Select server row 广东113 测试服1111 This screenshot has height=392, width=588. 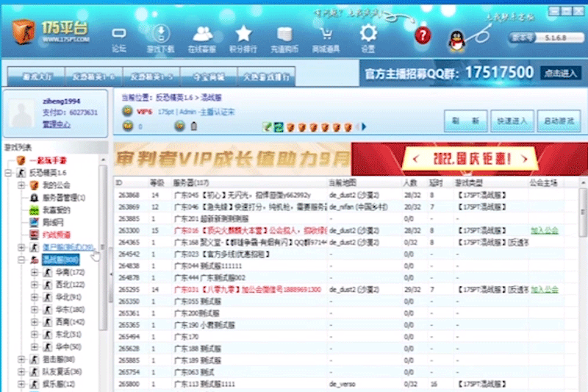pyautogui.click(x=347, y=384)
